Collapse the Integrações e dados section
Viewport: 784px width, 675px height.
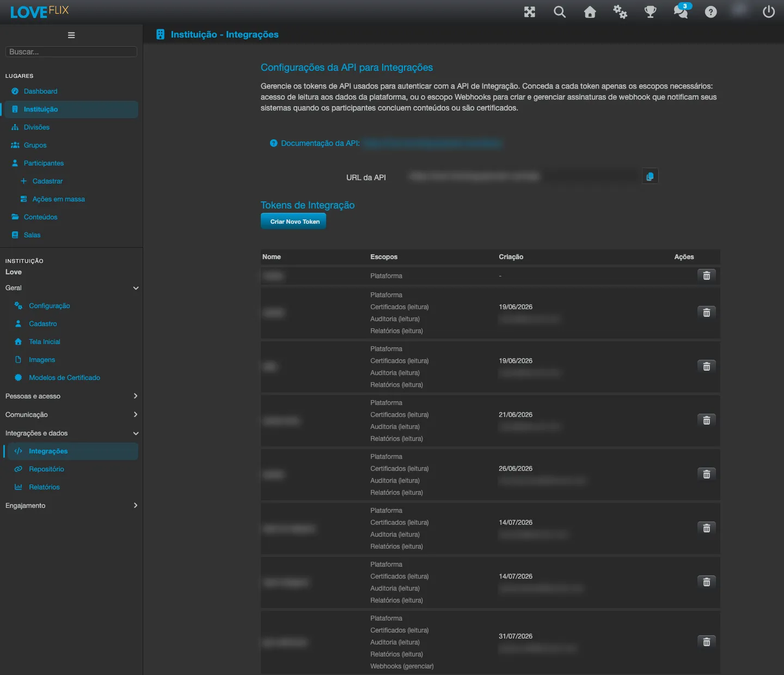(71, 433)
